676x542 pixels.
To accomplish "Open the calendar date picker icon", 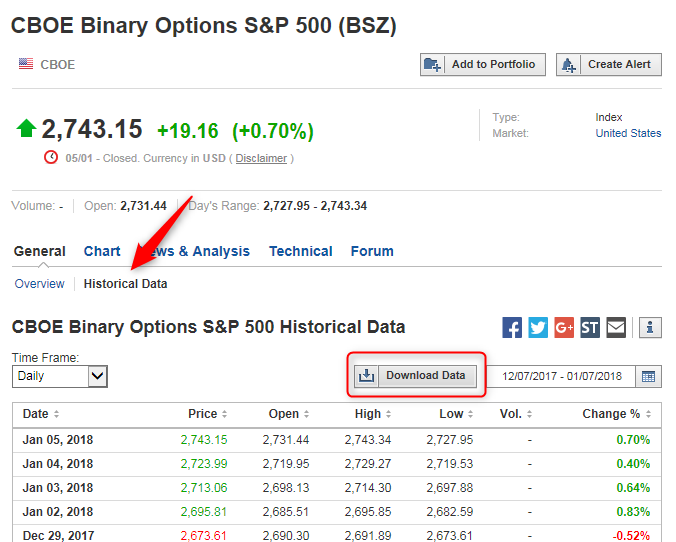I will (648, 376).
